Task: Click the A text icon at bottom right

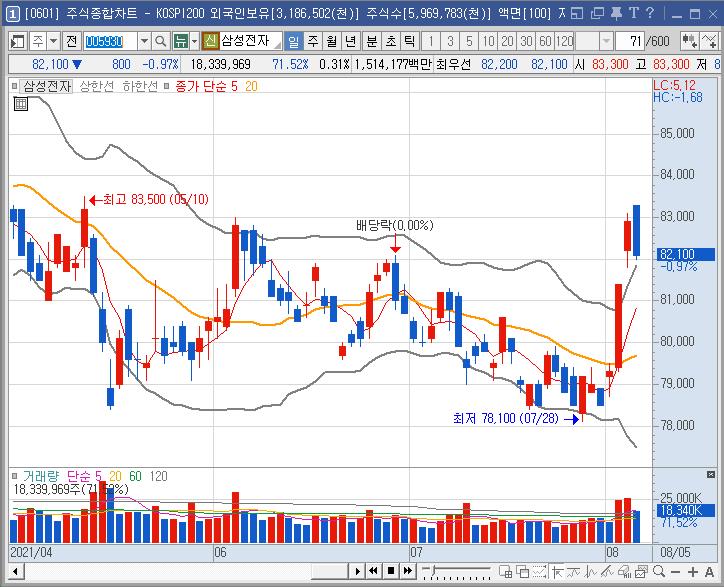Action: (x=709, y=572)
